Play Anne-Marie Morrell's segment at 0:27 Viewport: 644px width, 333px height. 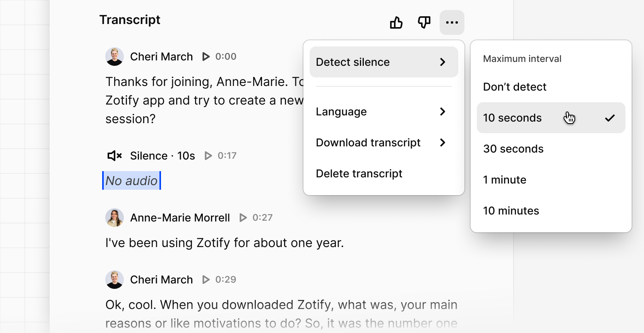point(243,218)
